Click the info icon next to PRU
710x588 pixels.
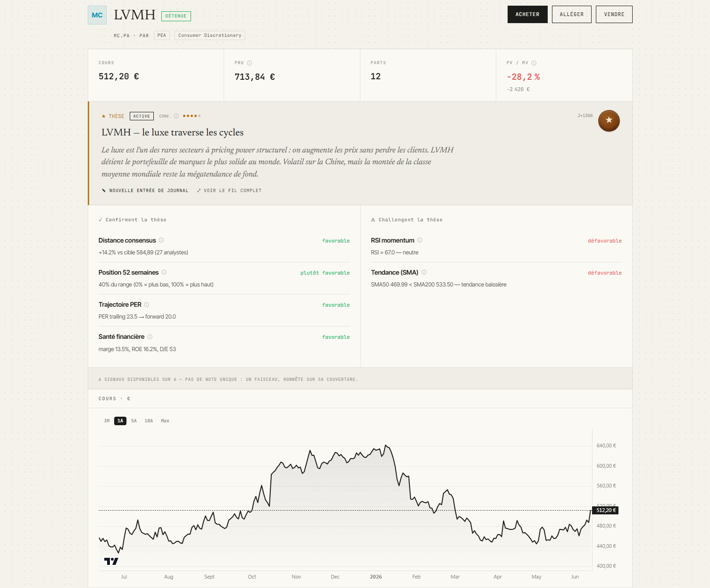[250, 63]
